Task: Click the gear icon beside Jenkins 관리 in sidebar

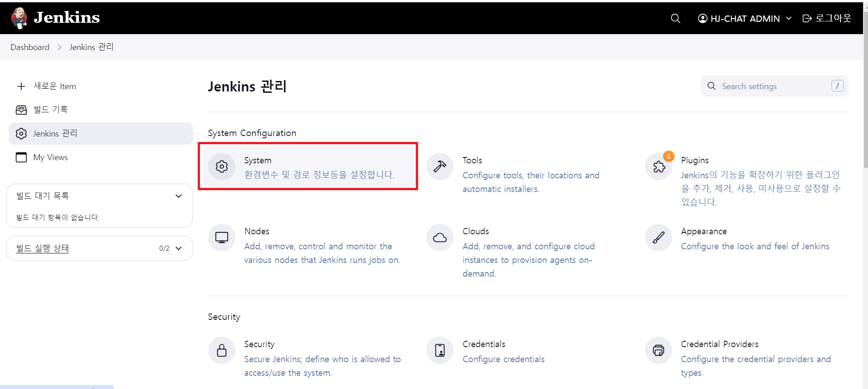Action: point(21,133)
